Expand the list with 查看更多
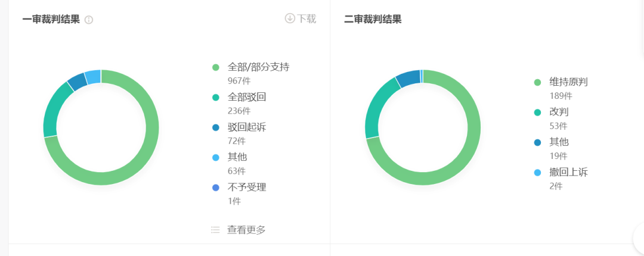The height and width of the screenshot is (256, 644). (x=246, y=230)
